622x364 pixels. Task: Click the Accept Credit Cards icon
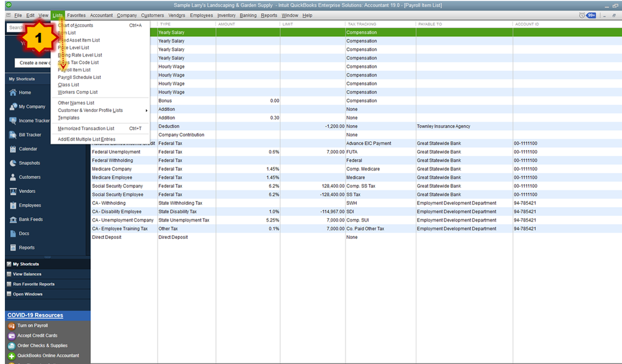11,336
